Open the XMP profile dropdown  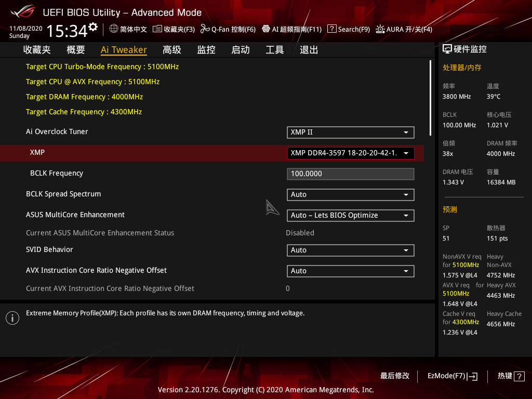[x=351, y=153]
